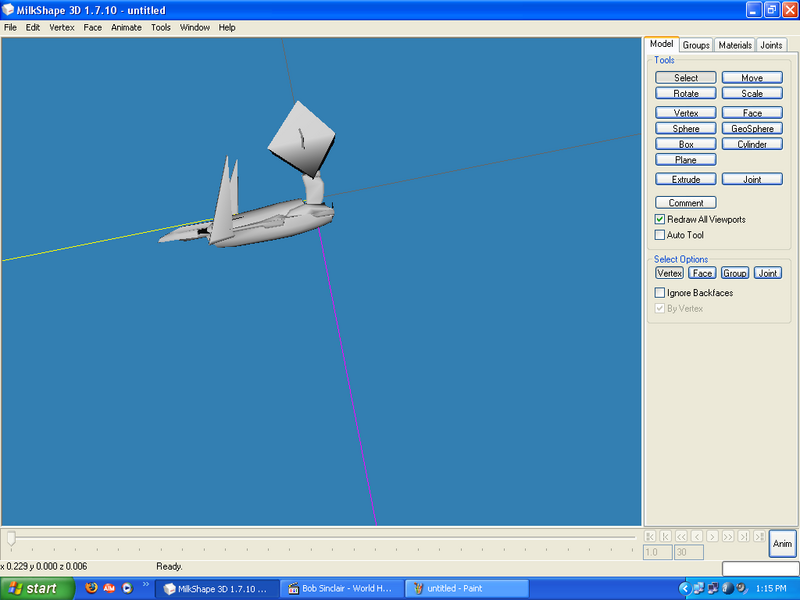This screenshot has height=600, width=800.
Task: Play backward double-arrow button
Action: click(x=681, y=536)
